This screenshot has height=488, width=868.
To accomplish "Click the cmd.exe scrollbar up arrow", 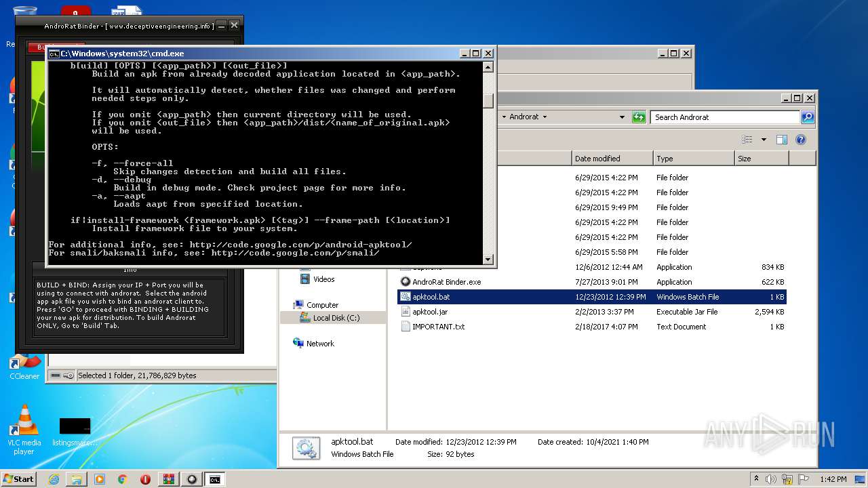I will click(488, 66).
